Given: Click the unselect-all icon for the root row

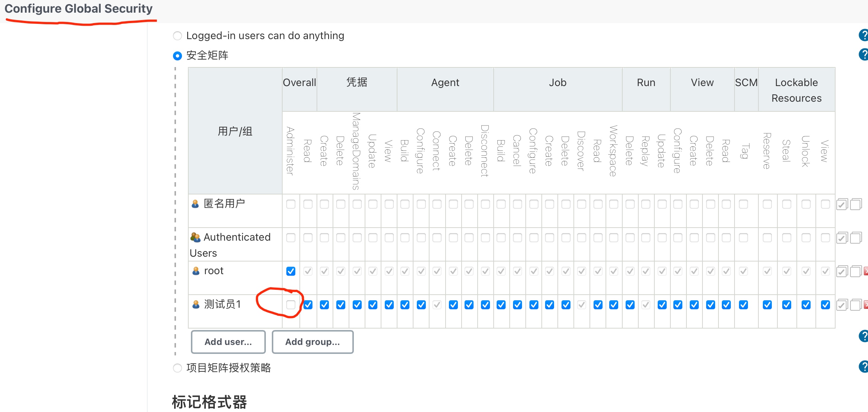Looking at the screenshot, I should (x=856, y=271).
